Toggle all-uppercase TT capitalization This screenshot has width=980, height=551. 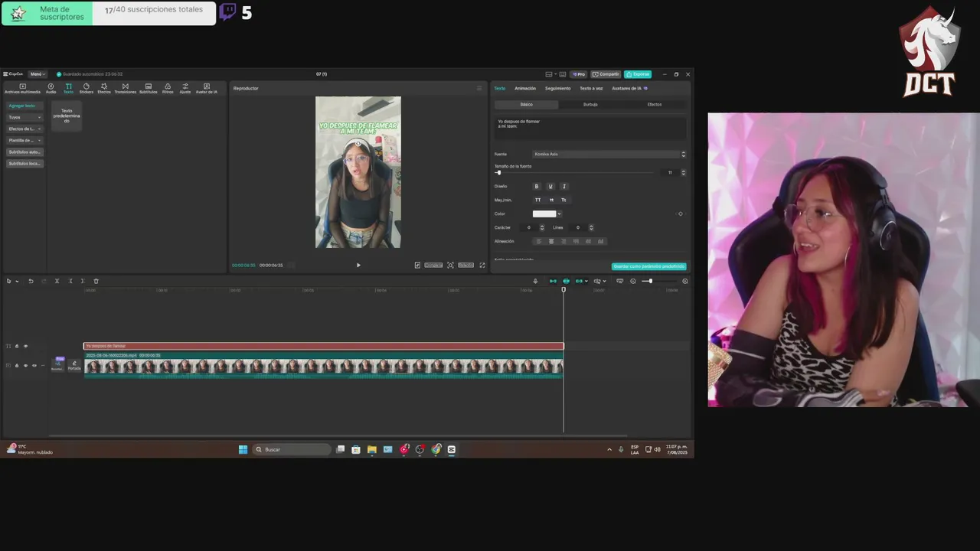(537, 200)
